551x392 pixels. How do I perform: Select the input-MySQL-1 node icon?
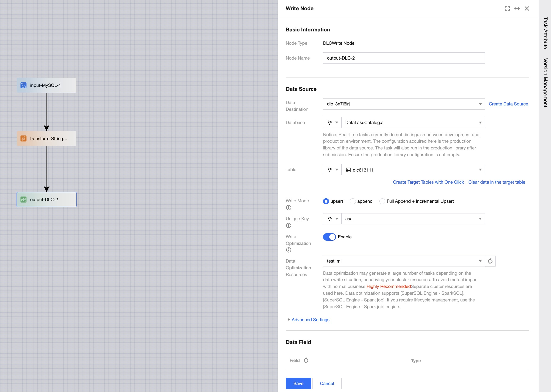pos(24,85)
